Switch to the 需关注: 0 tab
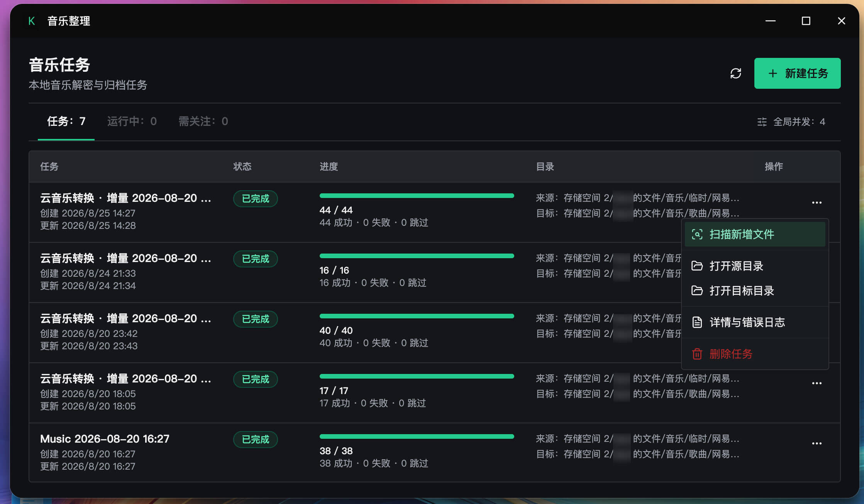This screenshot has width=864, height=504. point(203,122)
